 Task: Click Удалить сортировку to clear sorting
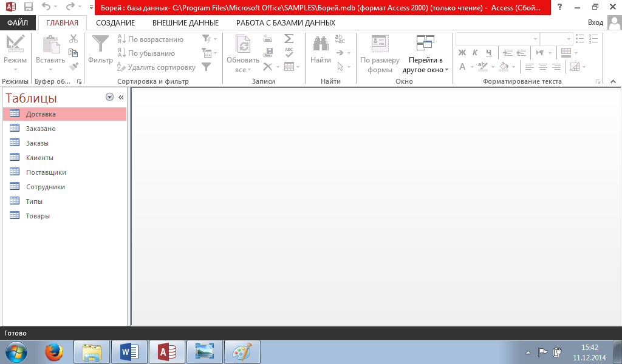(157, 67)
